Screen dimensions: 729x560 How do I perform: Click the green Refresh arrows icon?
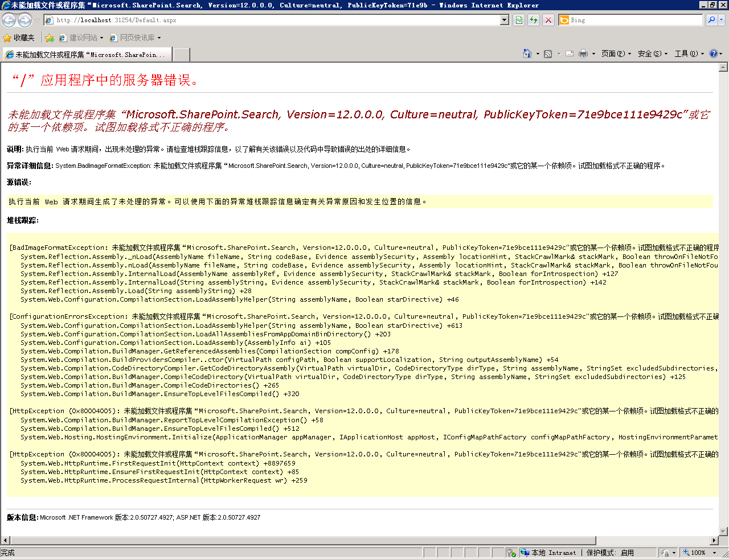click(534, 20)
